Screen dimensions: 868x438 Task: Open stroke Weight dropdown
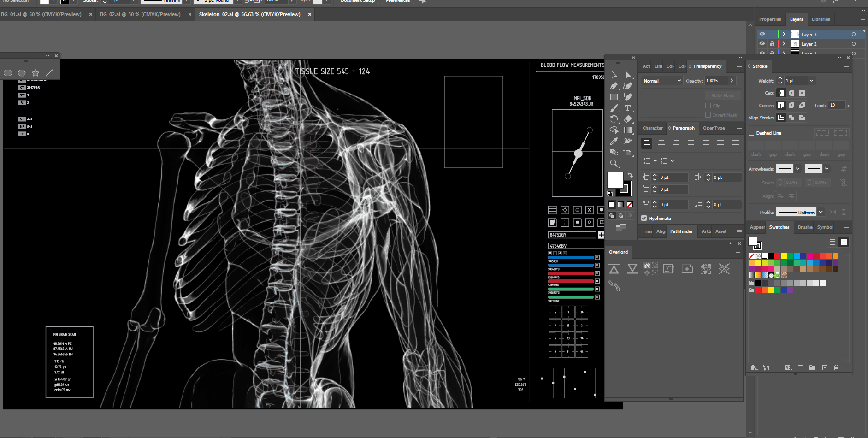click(x=812, y=81)
